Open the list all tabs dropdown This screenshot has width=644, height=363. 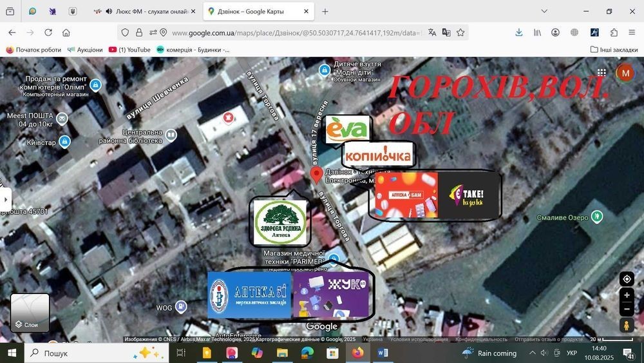pyautogui.click(x=544, y=11)
